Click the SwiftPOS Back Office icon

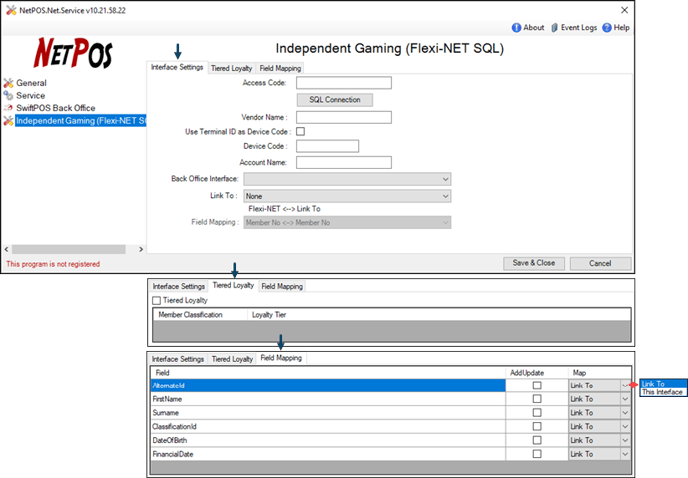coord(8,108)
